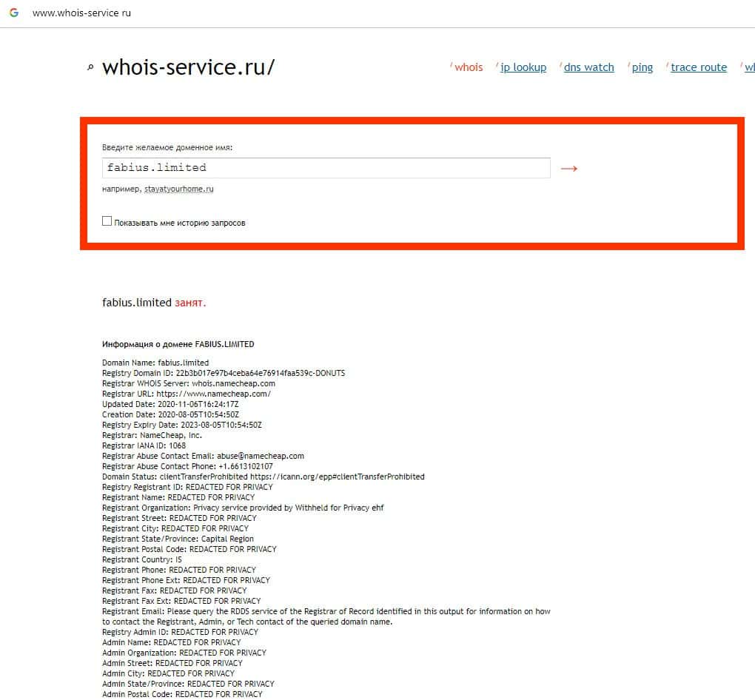
Task: Open the trace route tab
Action: tap(699, 67)
